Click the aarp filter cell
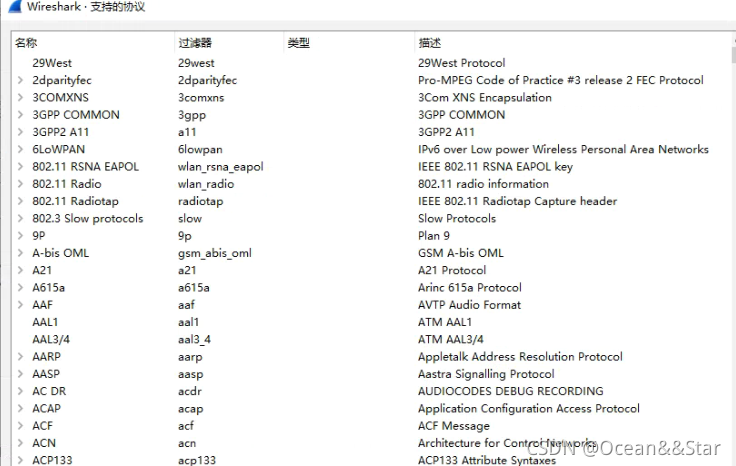 [x=190, y=357]
